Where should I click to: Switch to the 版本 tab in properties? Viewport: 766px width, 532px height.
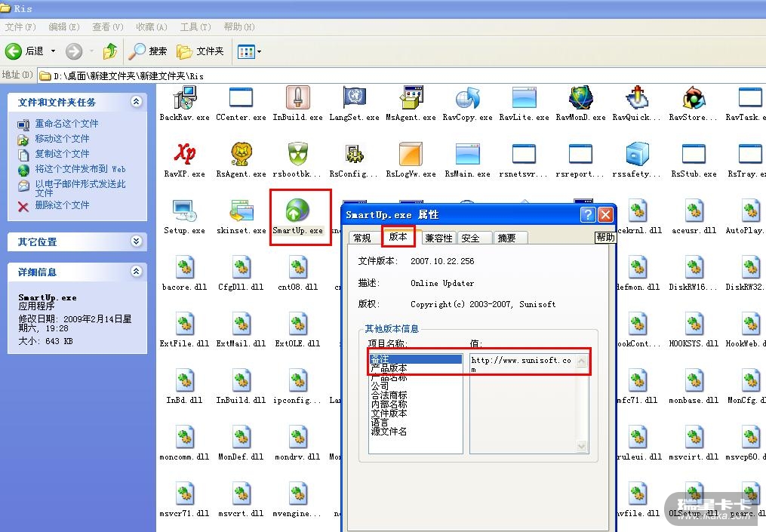[x=398, y=236]
